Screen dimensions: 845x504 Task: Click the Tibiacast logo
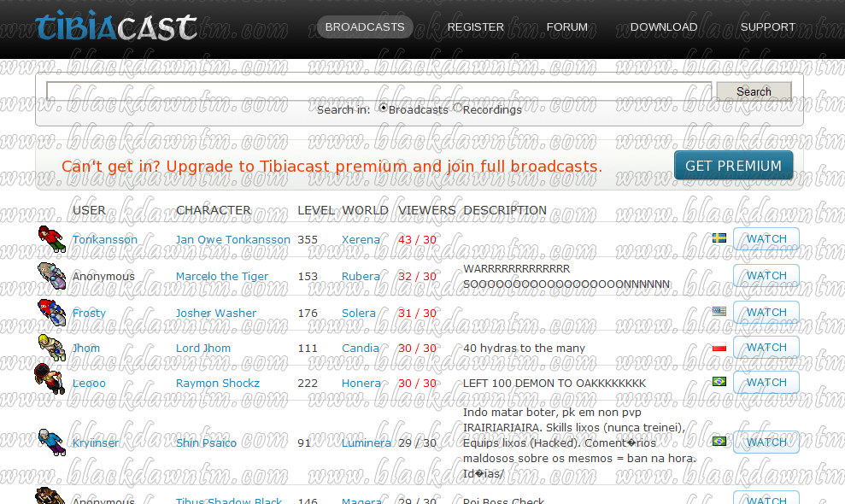(x=116, y=26)
